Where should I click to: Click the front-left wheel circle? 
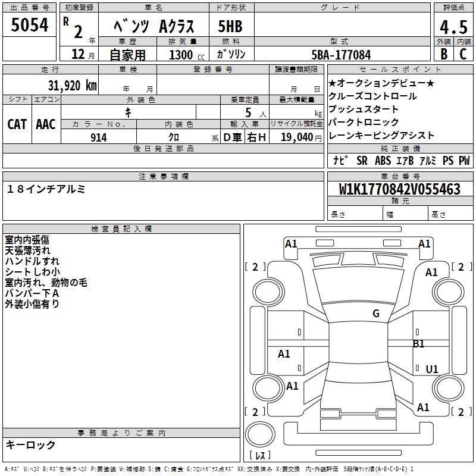[x=268, y=292]
